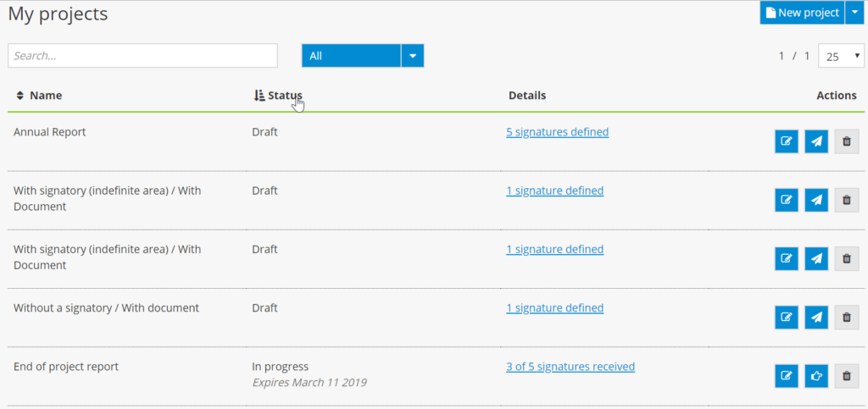
Task: Open the All filter dropdown
Action: (412, 56)
